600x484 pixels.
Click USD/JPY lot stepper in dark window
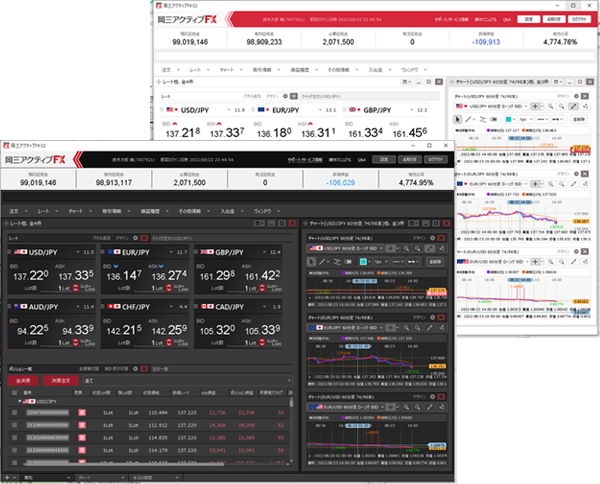75,288
